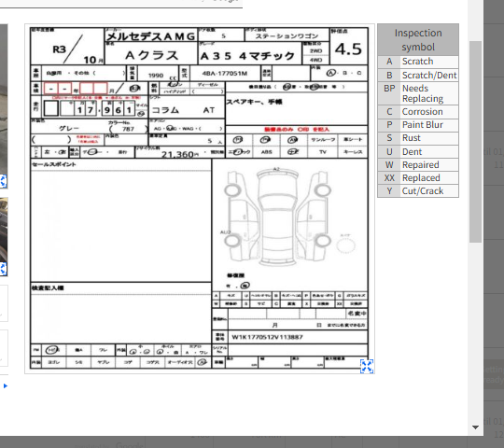
Task: Click the modal's scroll down arrow
Action: pos(475,427)
